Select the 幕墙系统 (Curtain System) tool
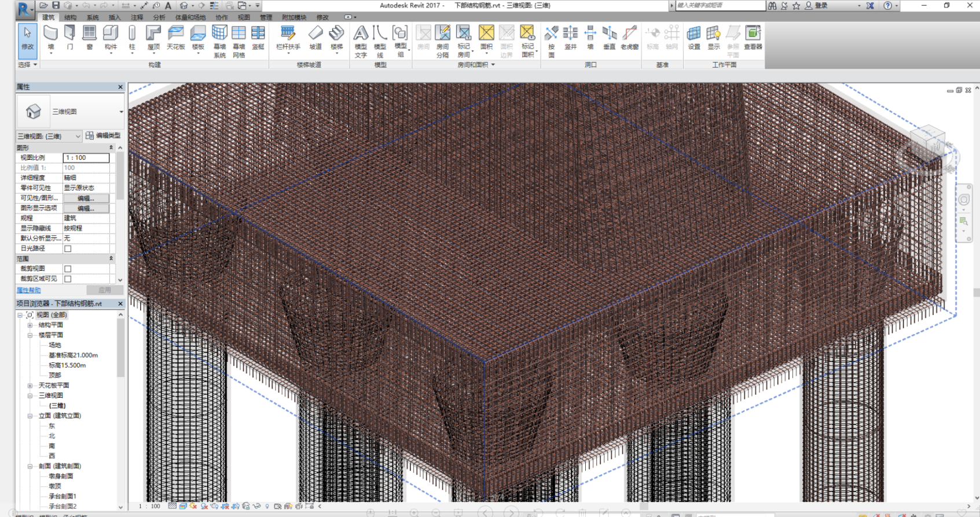The width and height of the screenshot is (980, 517). point(219,42)
